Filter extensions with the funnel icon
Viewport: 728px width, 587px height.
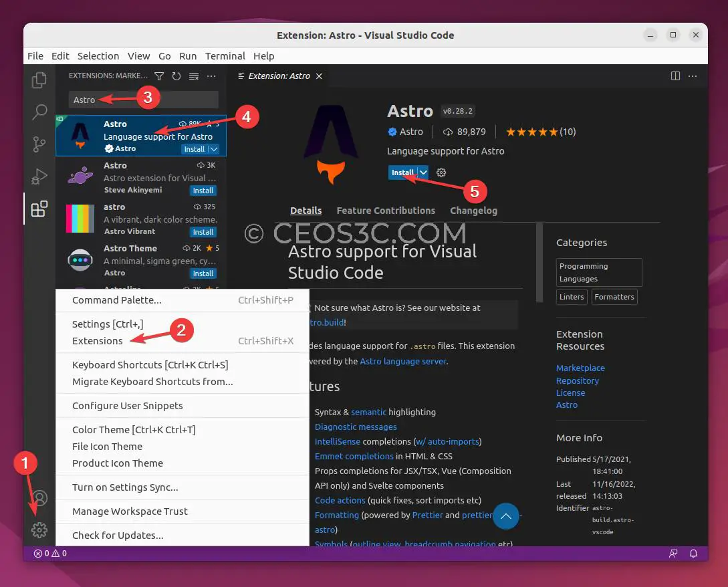159,76
